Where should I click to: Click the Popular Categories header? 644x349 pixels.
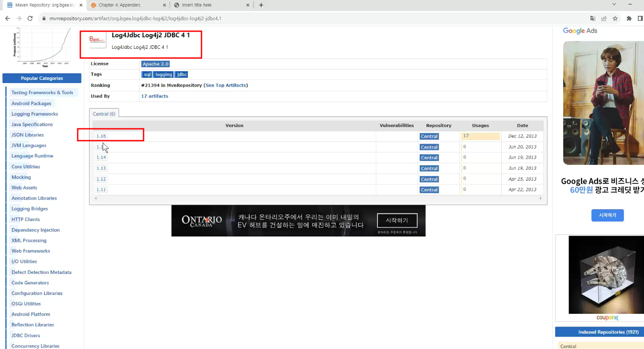click(x=42, y=78)
